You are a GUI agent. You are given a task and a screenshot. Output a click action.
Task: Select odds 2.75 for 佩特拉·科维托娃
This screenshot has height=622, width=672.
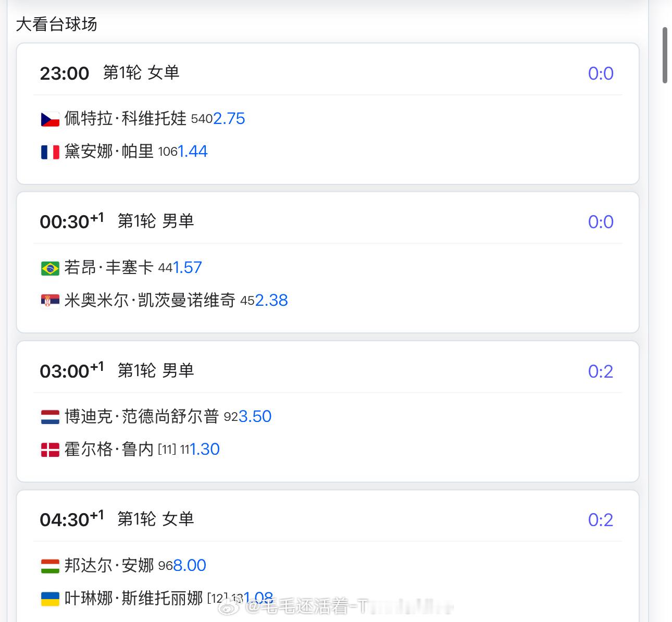pos(229,119)
